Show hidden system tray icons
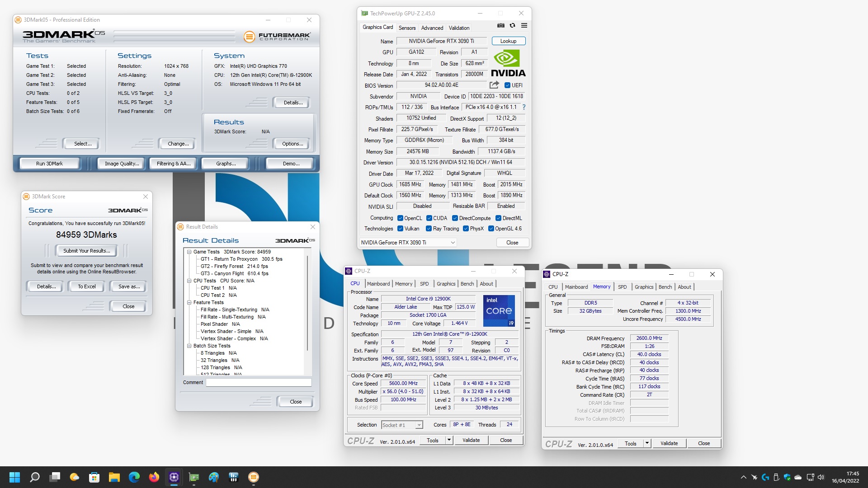This screenshot has height=488, width=868. [x=744, y=477]
